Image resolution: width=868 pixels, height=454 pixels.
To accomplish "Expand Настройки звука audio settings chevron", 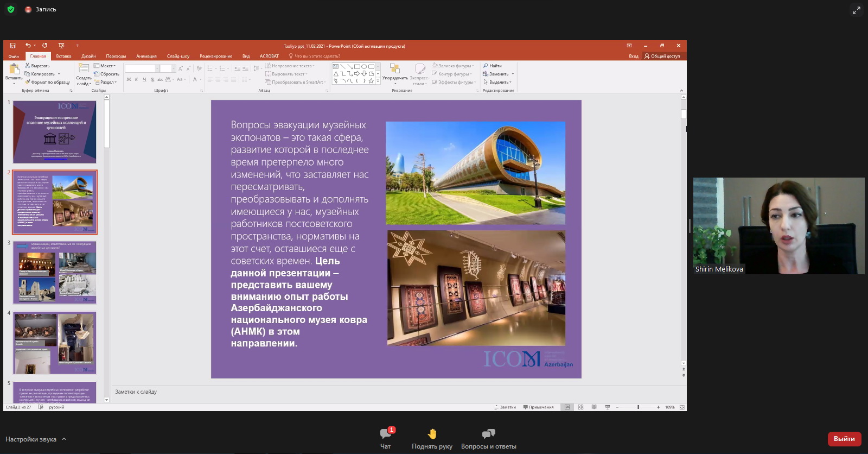I will click(x=64, y=439).
